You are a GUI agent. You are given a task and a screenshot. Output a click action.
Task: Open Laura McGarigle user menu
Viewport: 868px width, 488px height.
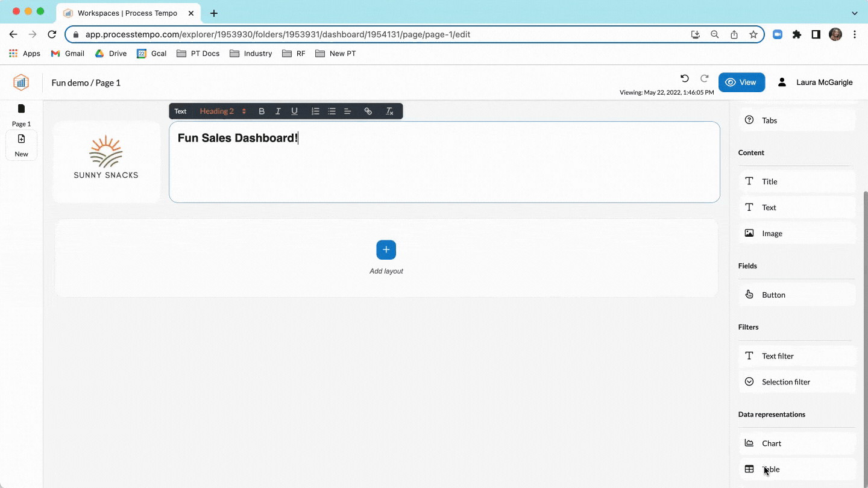tap(816, 83)
